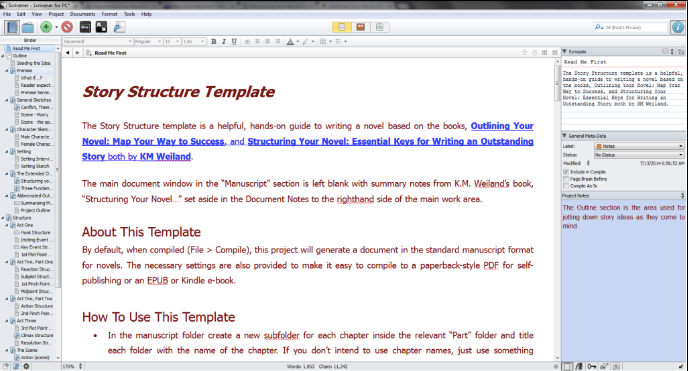The height and width of the screenshot is (371, 688).
Task: Navigate forward in editor history
Action: tap(77, 53)
